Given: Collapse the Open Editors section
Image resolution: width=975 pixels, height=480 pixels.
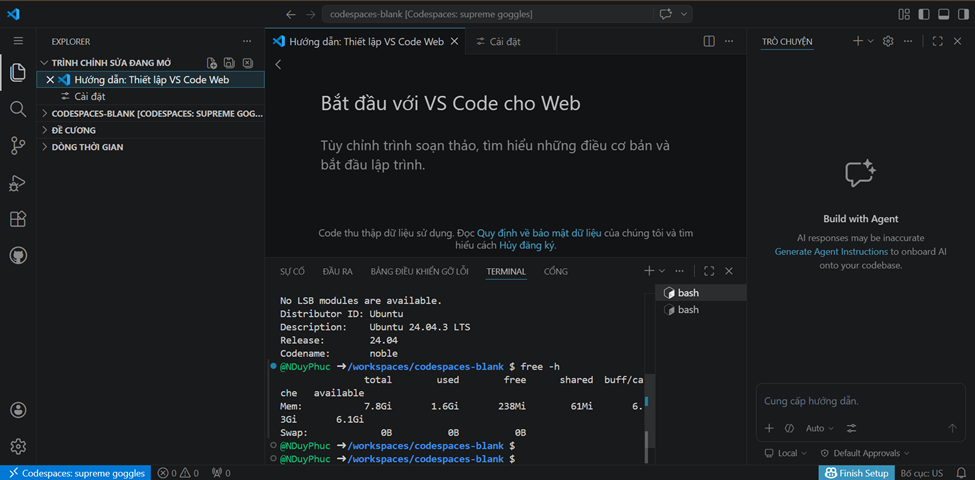Looking at the screenshot, I should [x=44, y=63].
